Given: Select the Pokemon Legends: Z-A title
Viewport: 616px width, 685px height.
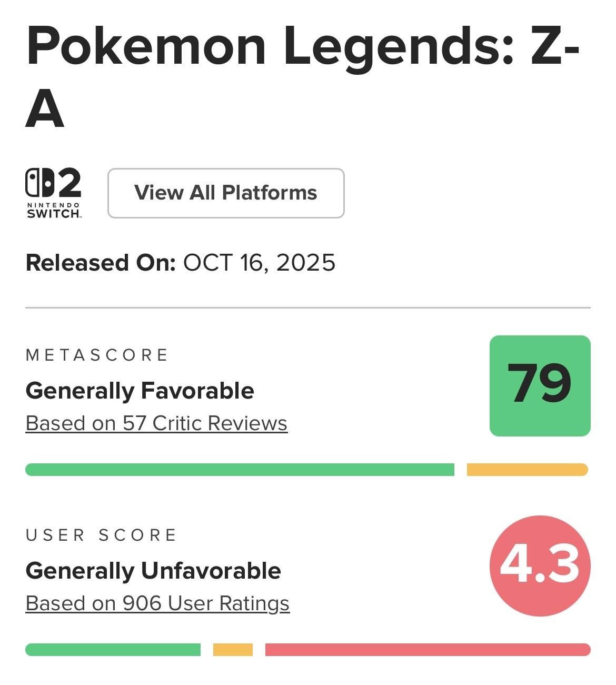Looking at the screenshot, I should [302, 76].
